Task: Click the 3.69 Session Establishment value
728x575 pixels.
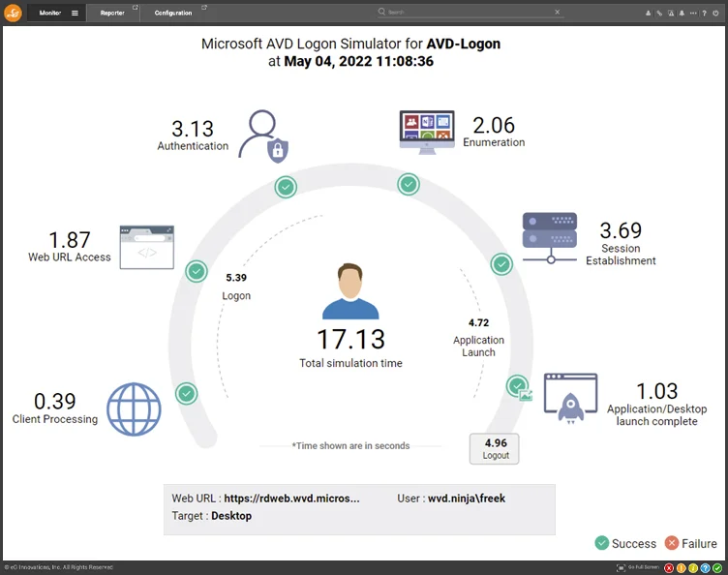Action: [x=621, y=230]
